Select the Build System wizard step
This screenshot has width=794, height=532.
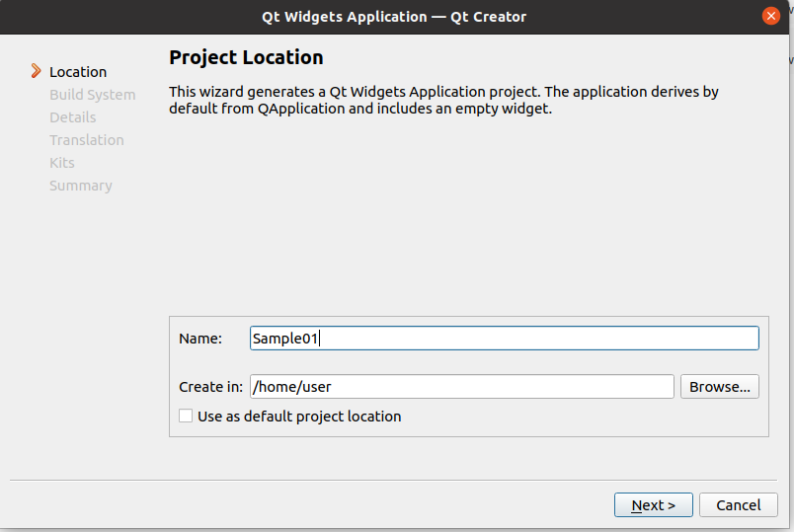coord(93,95)
